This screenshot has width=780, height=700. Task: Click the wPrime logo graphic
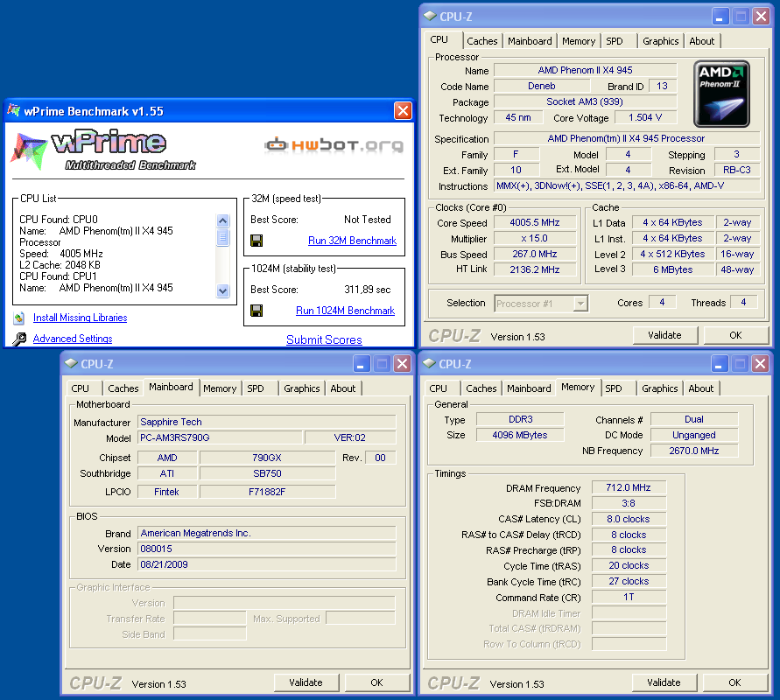point(103,149)
